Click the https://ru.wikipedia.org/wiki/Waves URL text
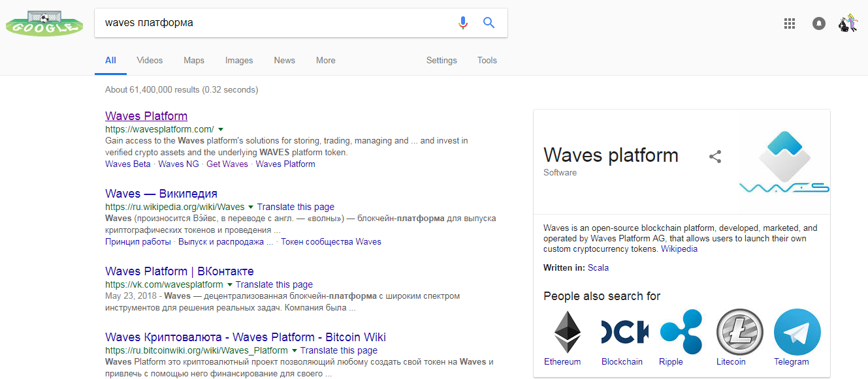This screenshot has width=868, height=379. pyautogui.click(x=174, y=207)
